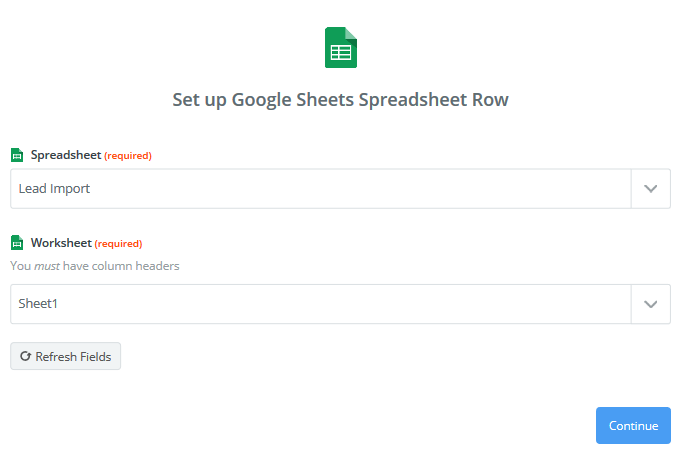Click the circular refresh arrow icon
The height and width of the screenshot is (463, 683).
pyautogui.click(x=25, y=356)
